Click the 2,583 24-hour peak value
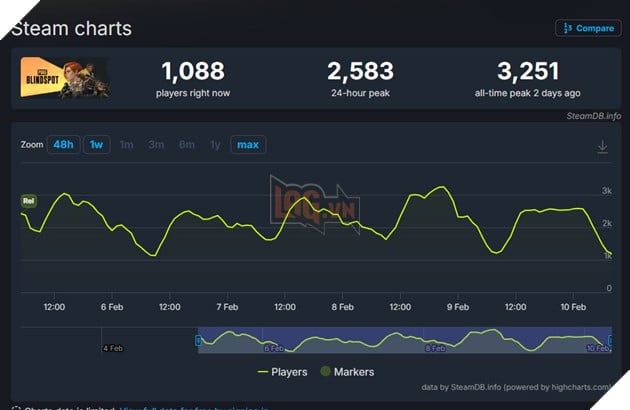This screenshot has width=630, height=410. 360,71
